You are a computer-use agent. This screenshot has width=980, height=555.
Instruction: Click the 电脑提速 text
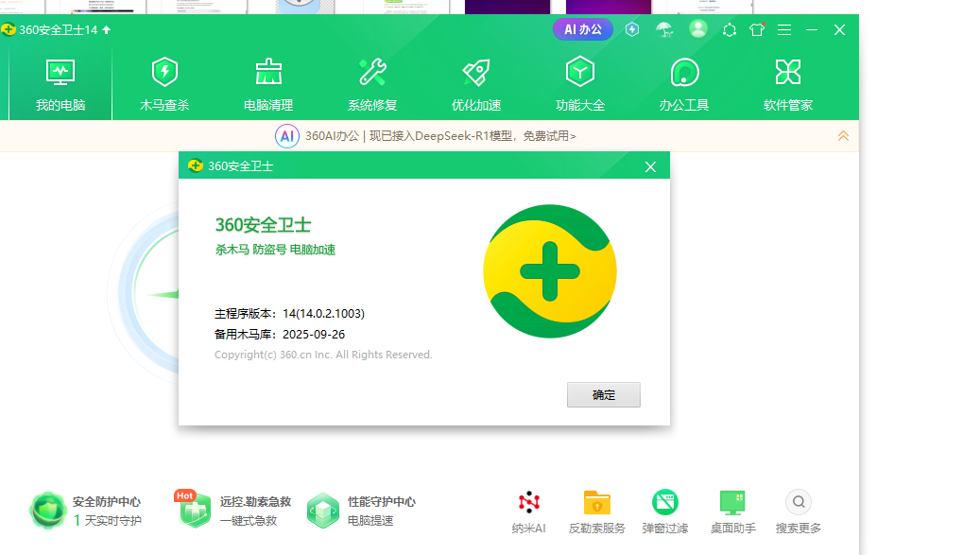(370, 521)
